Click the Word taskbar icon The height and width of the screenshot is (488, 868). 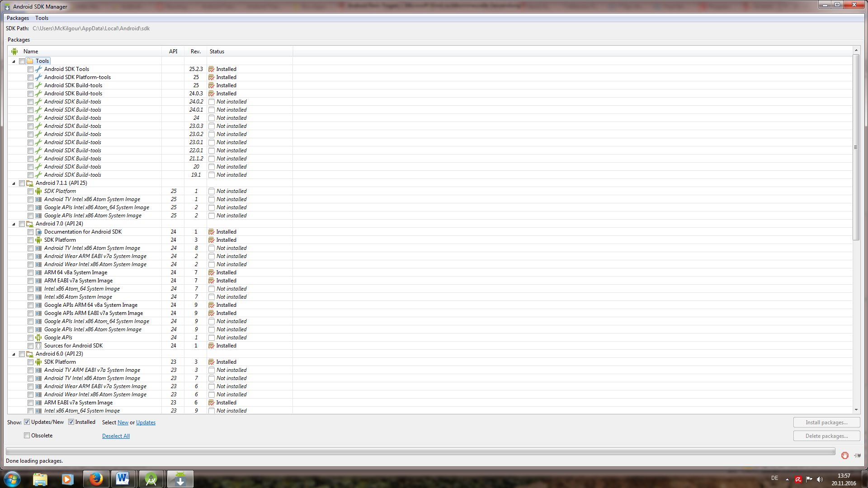click(123, 479)
